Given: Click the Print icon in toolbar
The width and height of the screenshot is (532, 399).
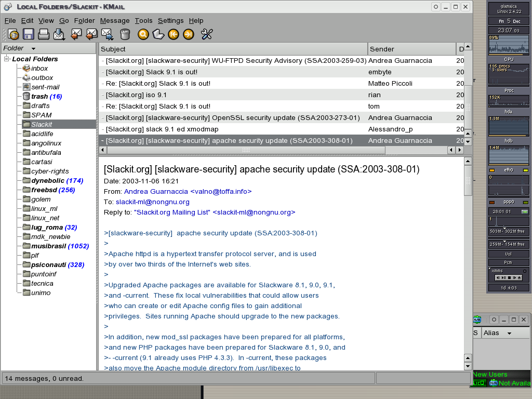Looking at the screenshot, I should point(44,34).
